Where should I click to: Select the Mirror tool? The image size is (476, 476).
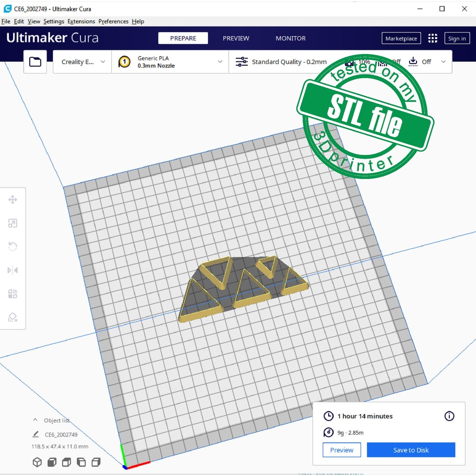click(x=13, y=270)
